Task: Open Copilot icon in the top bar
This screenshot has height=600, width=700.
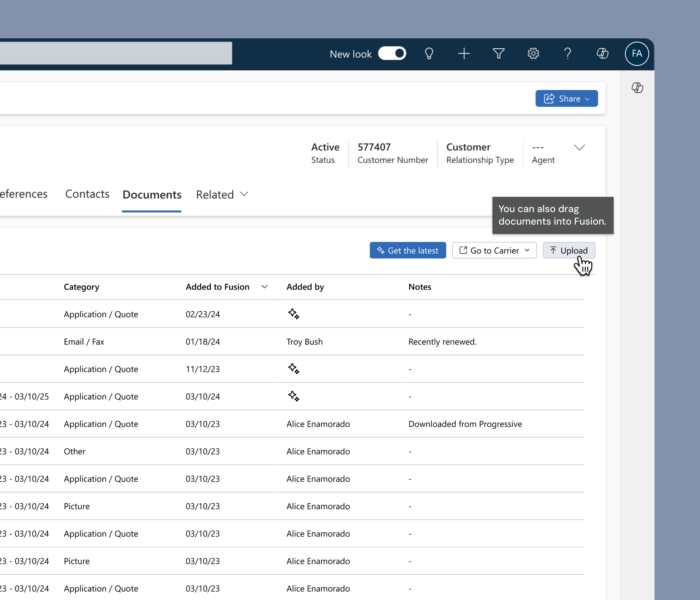Action: (602, 54)
